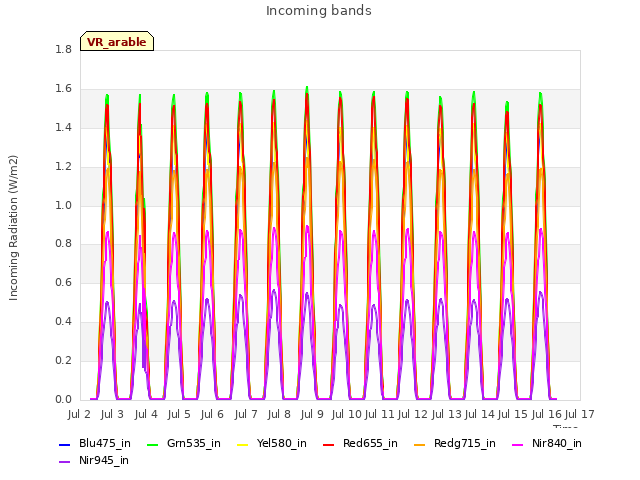Toggle the Nir840_in legend entry

(547, 443)
